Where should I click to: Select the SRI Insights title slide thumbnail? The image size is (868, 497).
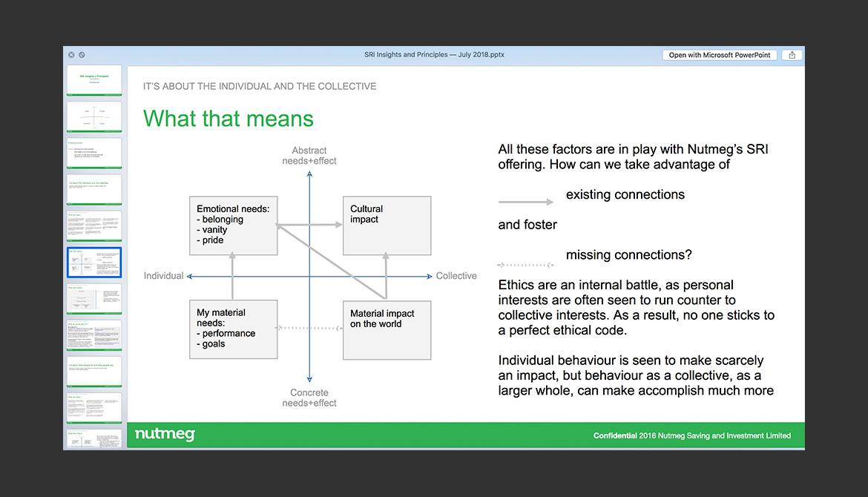(94, 80)
